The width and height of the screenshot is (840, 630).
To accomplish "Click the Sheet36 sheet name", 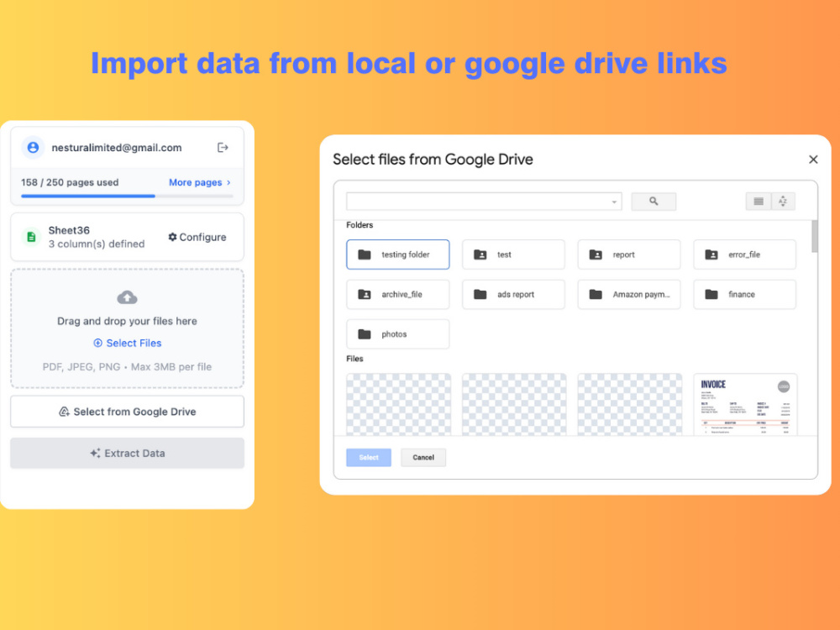I will click(69, 230).
